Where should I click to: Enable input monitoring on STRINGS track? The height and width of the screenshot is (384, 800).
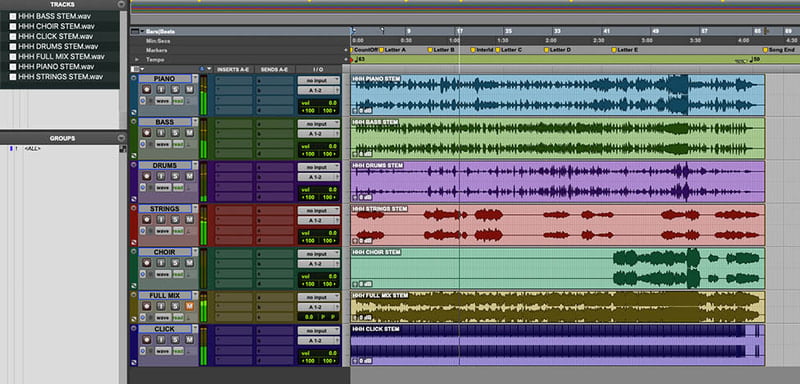[x=161, y=219]
